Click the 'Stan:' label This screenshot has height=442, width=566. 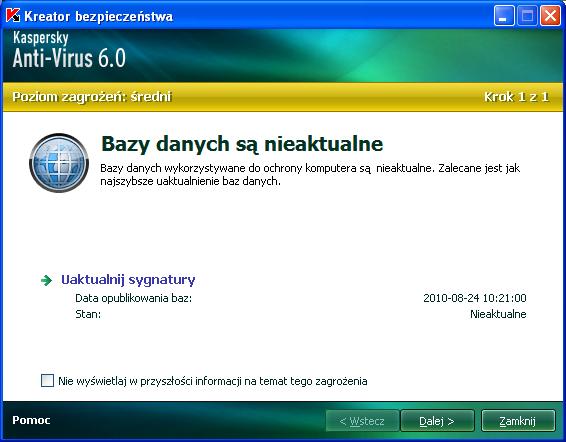coord(88,314)
